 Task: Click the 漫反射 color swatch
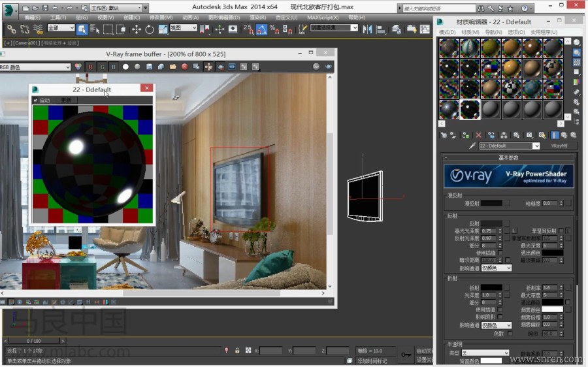point(491,203)
